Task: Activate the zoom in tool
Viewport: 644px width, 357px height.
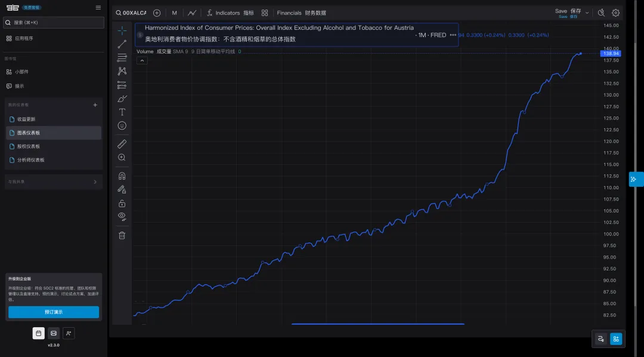Action: tap(122, 158)
